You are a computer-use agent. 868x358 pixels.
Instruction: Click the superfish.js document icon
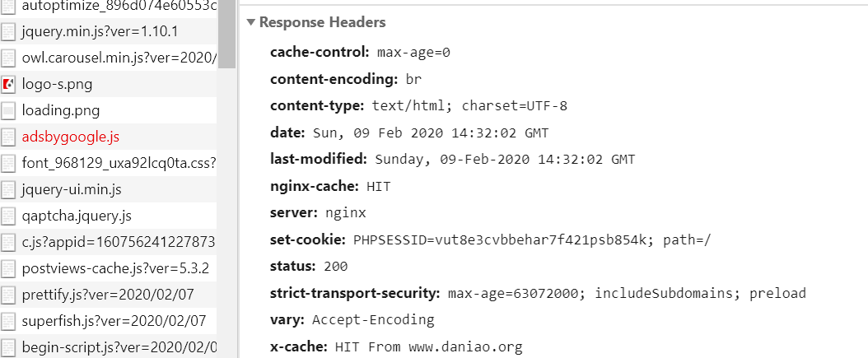coord(8,322)
